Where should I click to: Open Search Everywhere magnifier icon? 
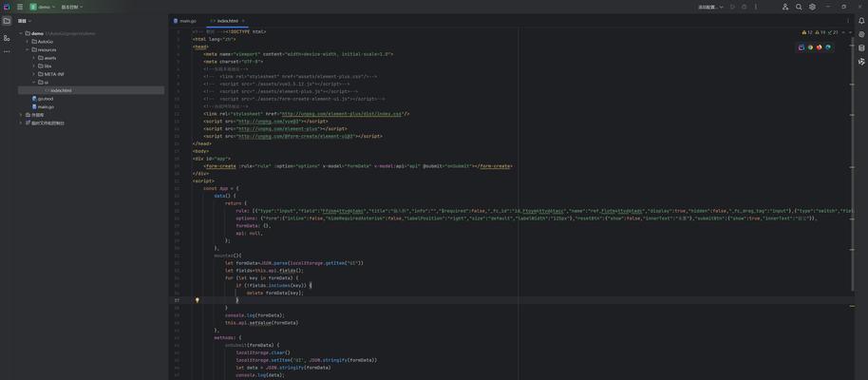pos(799,7)
